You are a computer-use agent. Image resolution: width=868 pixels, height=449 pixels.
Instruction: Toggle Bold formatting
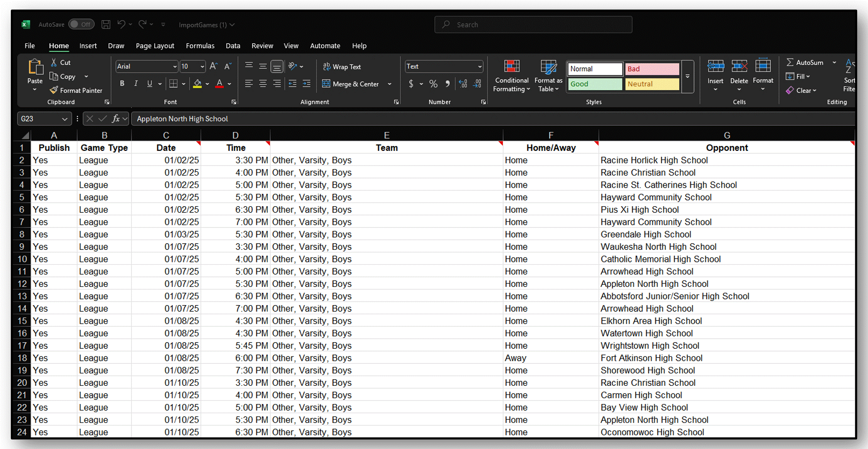click(122, 84)
